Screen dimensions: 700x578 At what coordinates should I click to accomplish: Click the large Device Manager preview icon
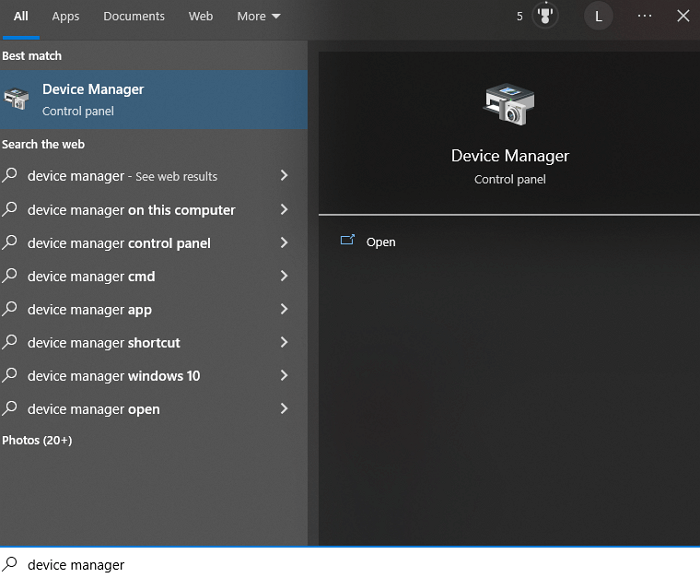(509, 104)
